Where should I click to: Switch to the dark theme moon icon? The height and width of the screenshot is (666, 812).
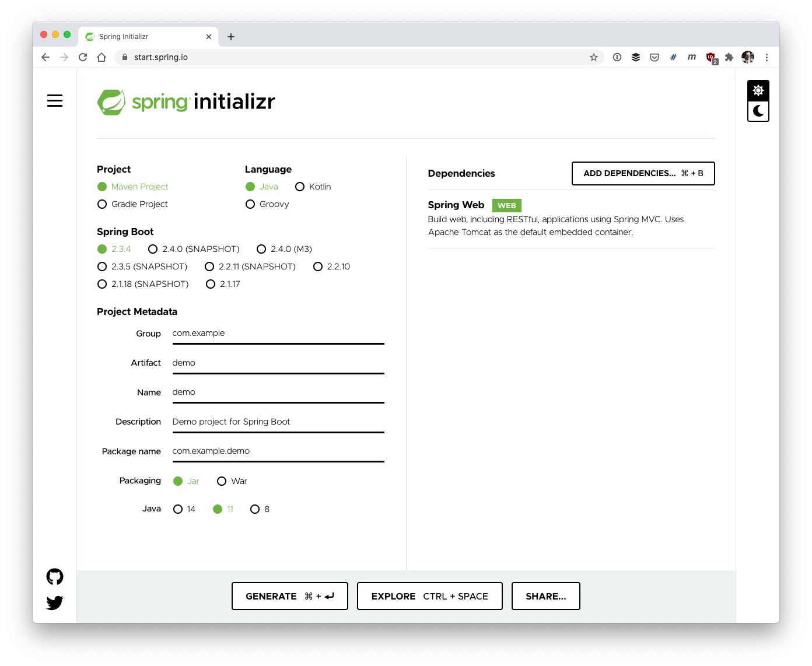[x=758, y=111]
